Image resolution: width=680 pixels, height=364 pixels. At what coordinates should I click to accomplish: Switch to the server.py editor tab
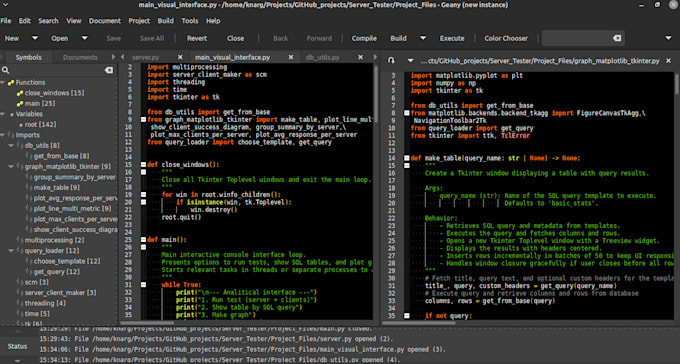[x=146, y=57]
